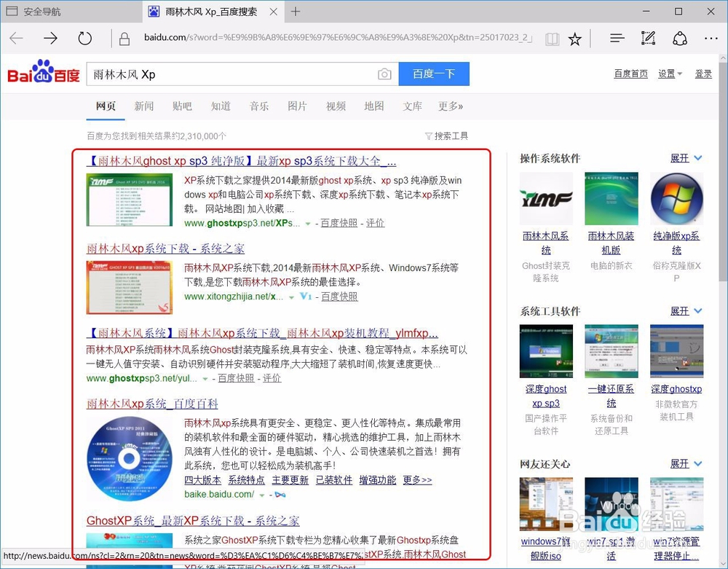Click the 百度一下 search button
This screenshot has height=569, width=728.
pos(434,74)
